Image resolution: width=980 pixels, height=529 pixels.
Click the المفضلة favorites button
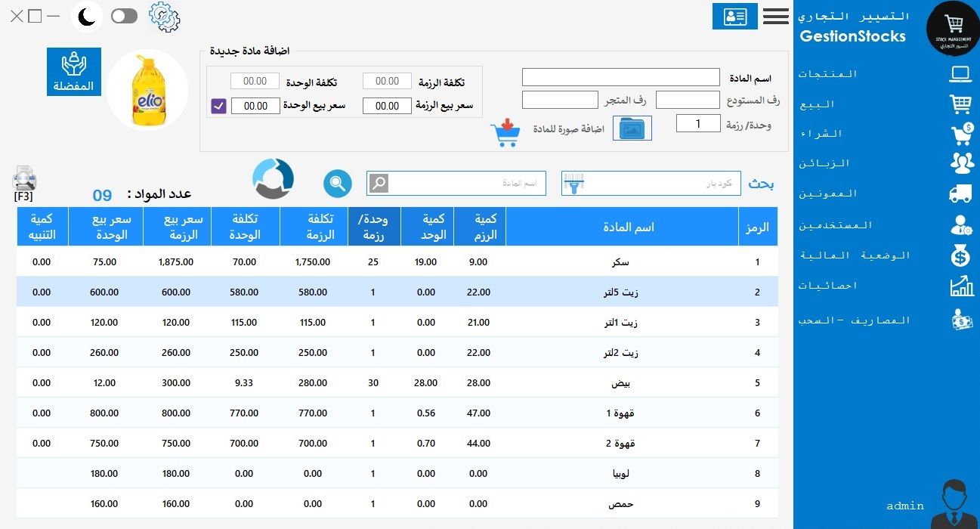(x=73, y=71)
